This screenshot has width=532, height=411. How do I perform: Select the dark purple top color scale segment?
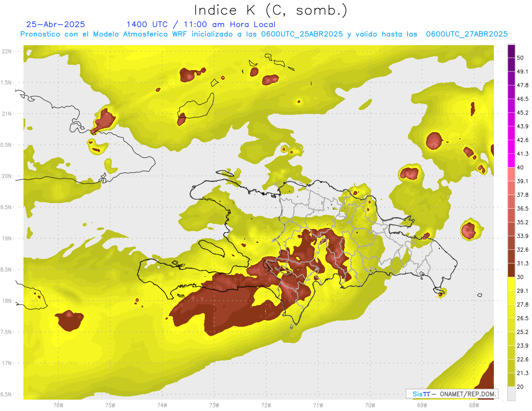point(512,51)
